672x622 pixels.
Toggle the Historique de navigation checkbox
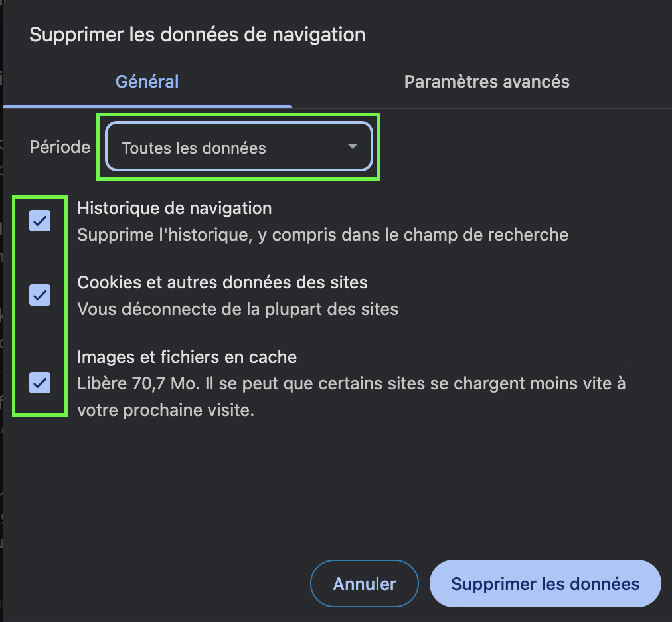(41, 221)
